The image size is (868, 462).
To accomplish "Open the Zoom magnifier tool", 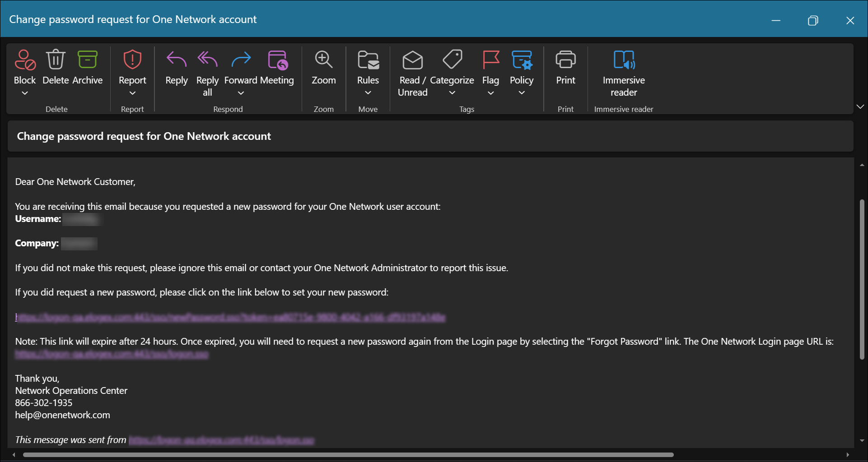I will [324, 60].
